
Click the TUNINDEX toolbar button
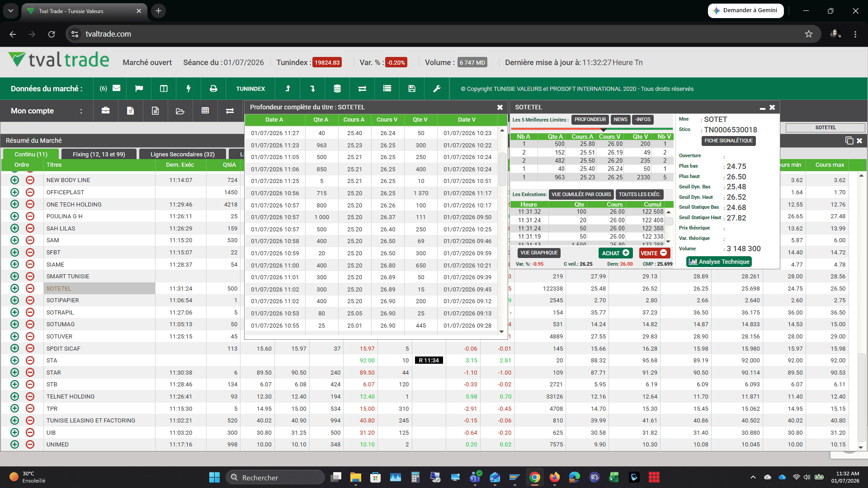[250, 89]
